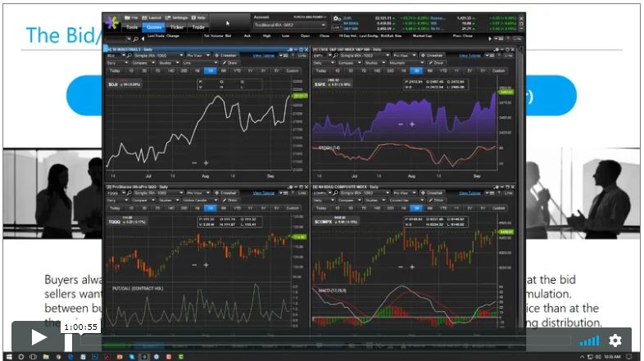Select Custom range on the $SPX chart
Image resolution: width=644 pixels, height=361 pixels.
[x=498, y=71]
